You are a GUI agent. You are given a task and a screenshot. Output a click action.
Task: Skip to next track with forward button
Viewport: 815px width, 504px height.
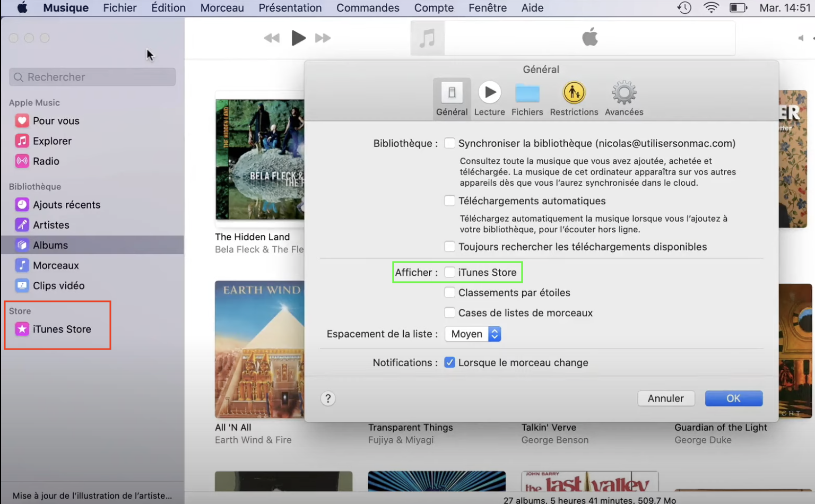point(323,38)
